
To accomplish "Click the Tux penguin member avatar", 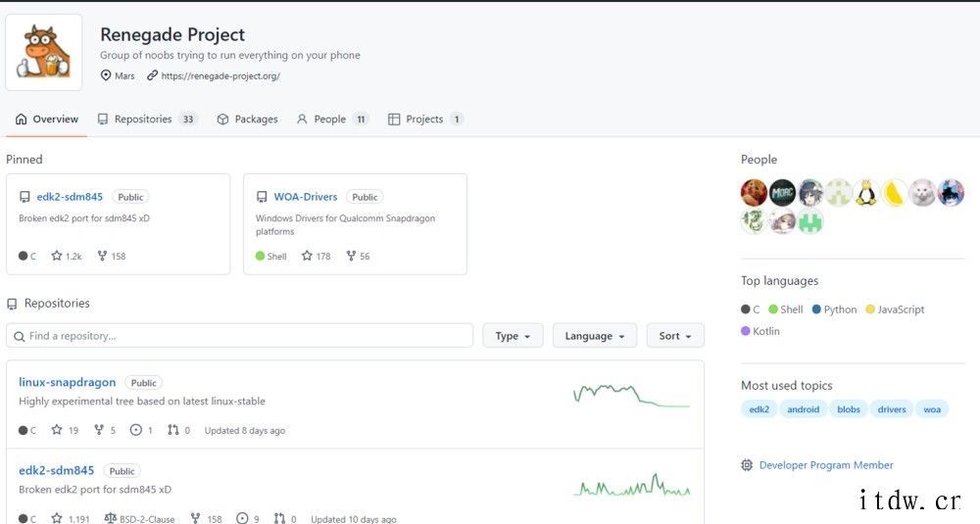I will (x=866, y=193).
